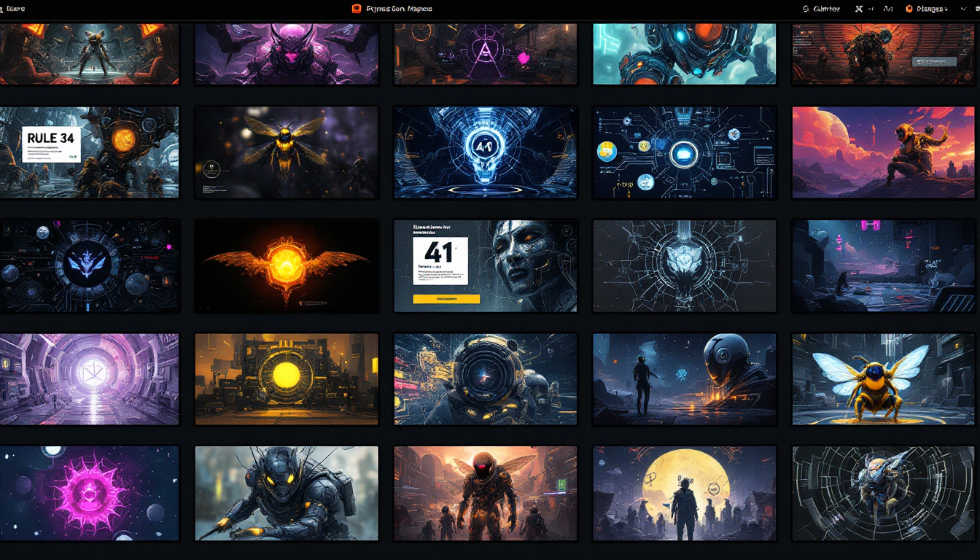This screenshot has height=560, width=980.
Task: Click the icon left of the Cämter label
Action: [806, 9]
